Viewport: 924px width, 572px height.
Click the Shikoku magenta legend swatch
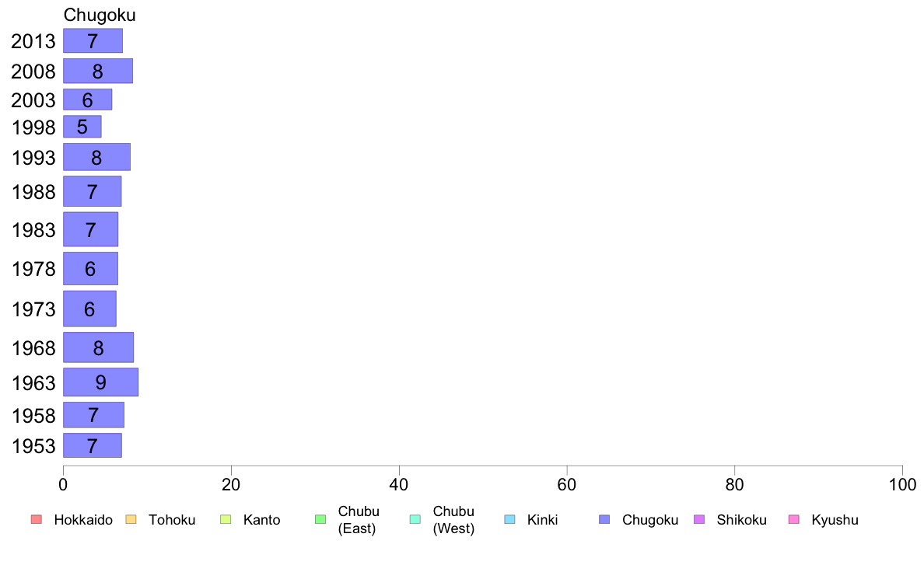699,519
